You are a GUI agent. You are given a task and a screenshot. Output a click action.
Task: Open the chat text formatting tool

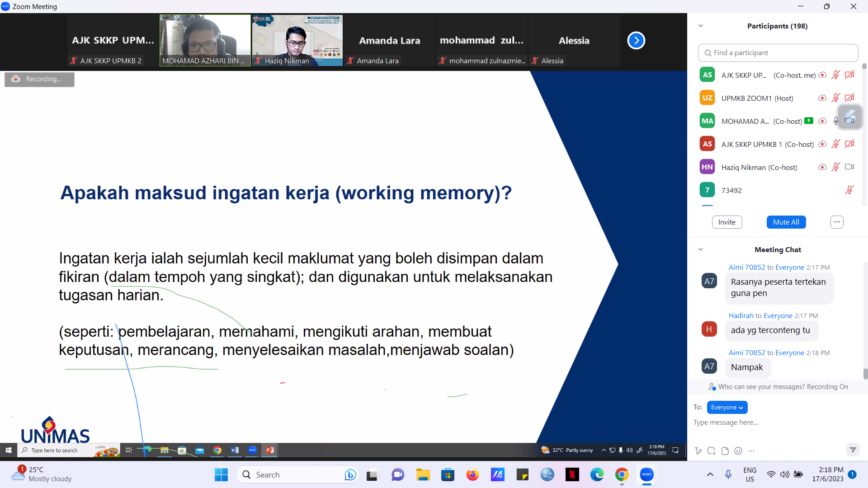coord(698,450)
